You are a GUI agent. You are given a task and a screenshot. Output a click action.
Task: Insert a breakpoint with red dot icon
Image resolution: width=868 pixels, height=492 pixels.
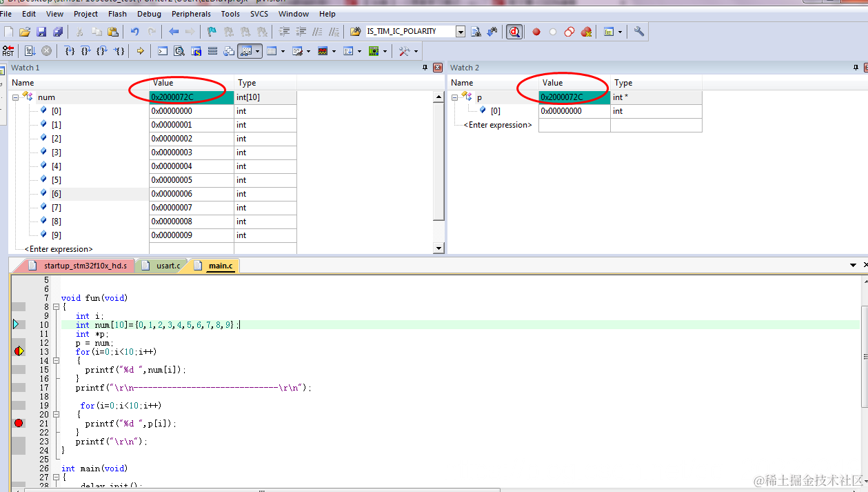[536, 32]
